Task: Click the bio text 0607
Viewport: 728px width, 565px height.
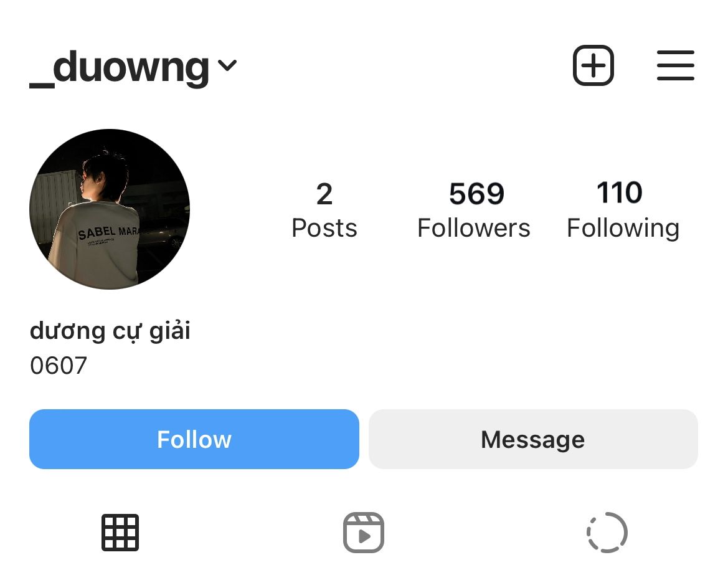Action: 59,366
